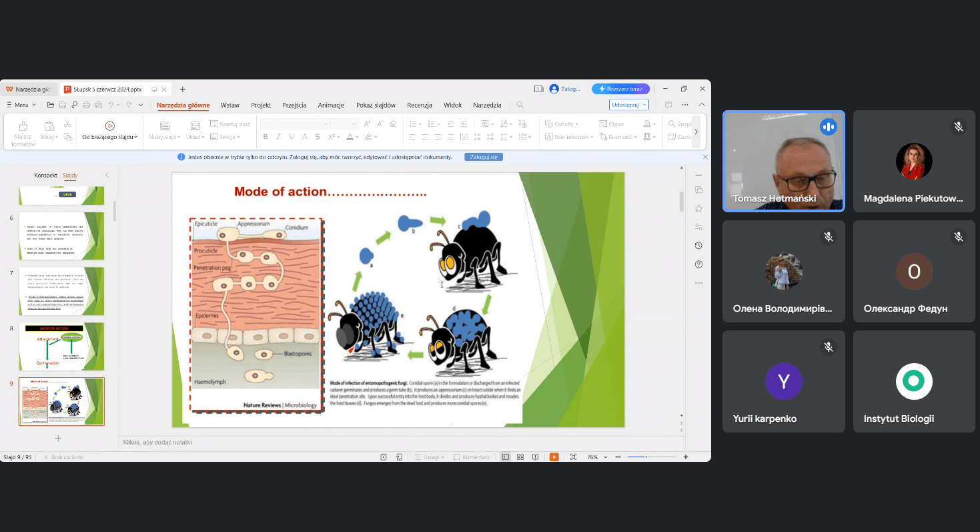Click the zoom out minus icon

click(618, 457)
